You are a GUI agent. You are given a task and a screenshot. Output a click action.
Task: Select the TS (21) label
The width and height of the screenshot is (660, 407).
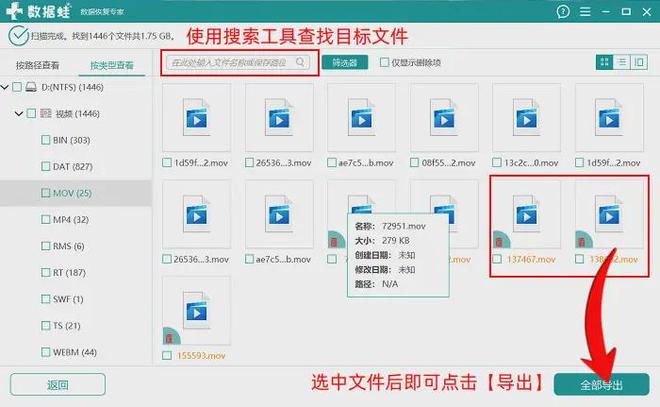[67, 326]
